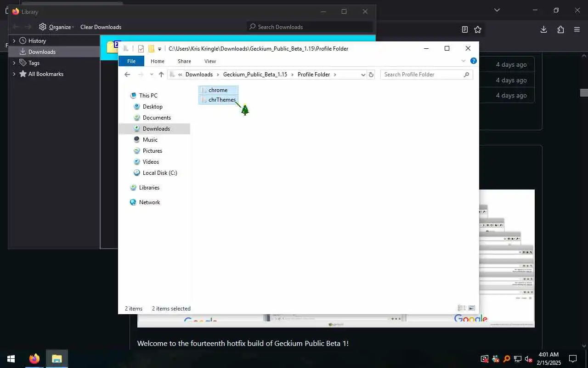Open Customize Quick Access Toolbar dropdown
This screenshot has width=588, height=368.
point(159,49)
